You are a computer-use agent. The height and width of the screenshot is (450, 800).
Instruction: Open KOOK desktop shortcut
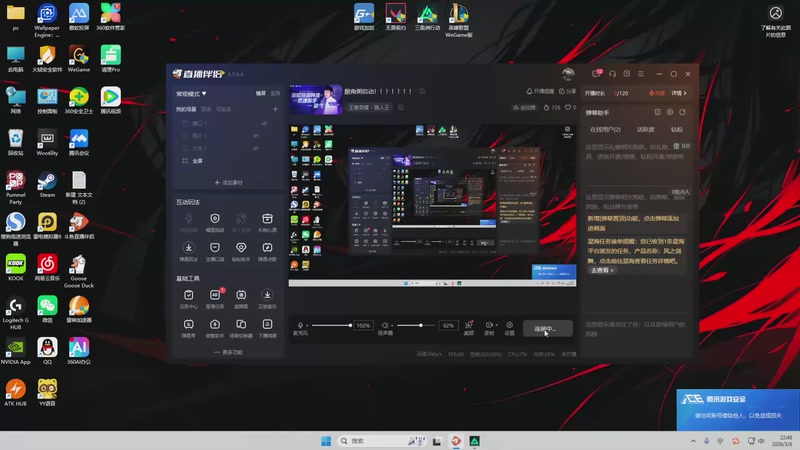click(x=15, y=268)
